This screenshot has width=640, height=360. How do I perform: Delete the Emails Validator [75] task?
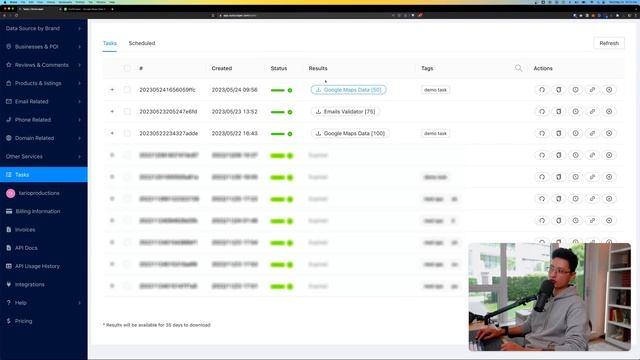[609, 111]
